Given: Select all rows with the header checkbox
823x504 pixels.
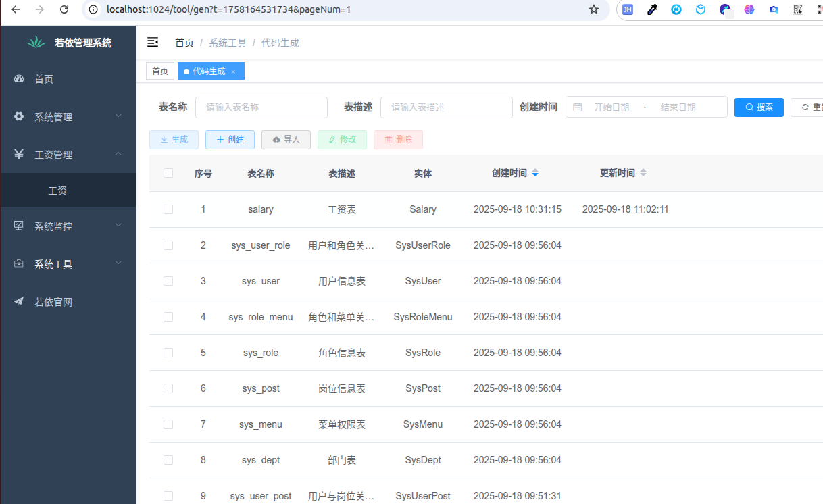Looking at the screenshot, I should pos(168,173).
